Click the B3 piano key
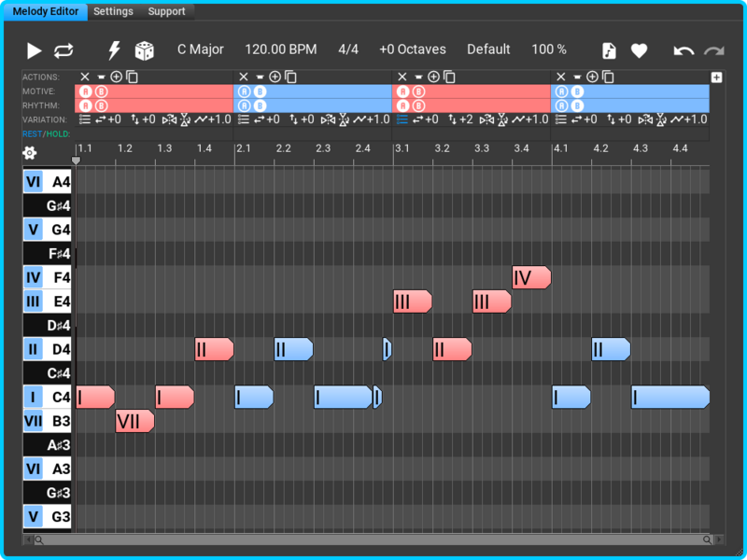Image resolution: width=747 pixels, height=560 pixels. pyautogui.click(x=48, y=421)
